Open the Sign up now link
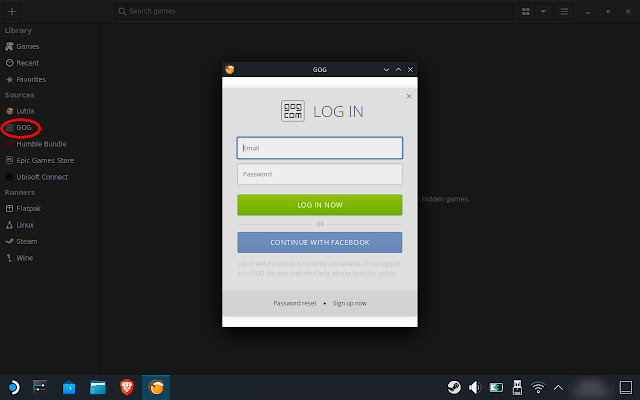 click(x=349, y=303)
